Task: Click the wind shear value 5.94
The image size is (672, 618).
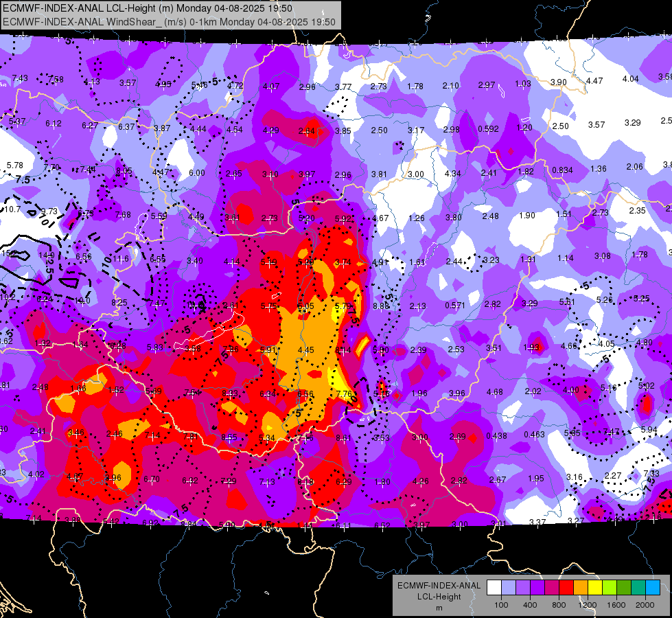Action: (649, 429)
